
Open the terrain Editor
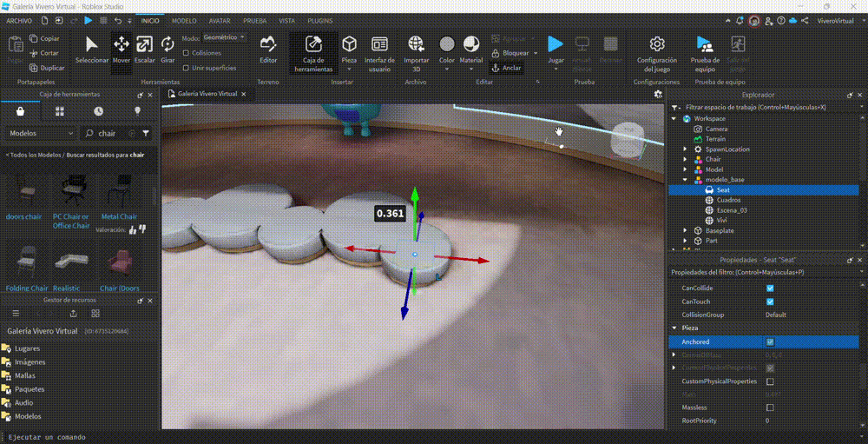coord(268,50)
